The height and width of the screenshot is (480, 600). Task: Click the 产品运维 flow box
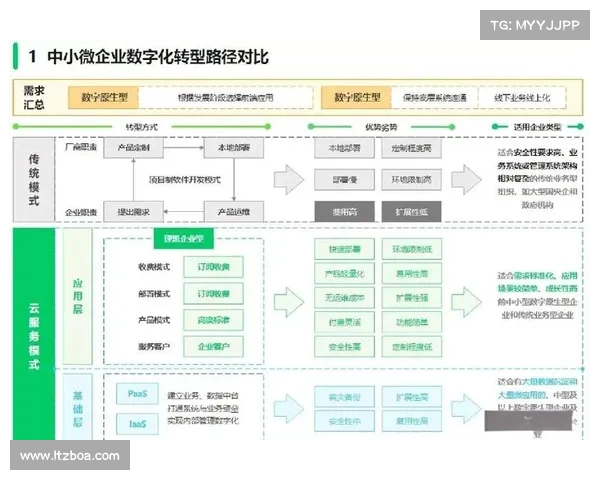pos(234,211)
